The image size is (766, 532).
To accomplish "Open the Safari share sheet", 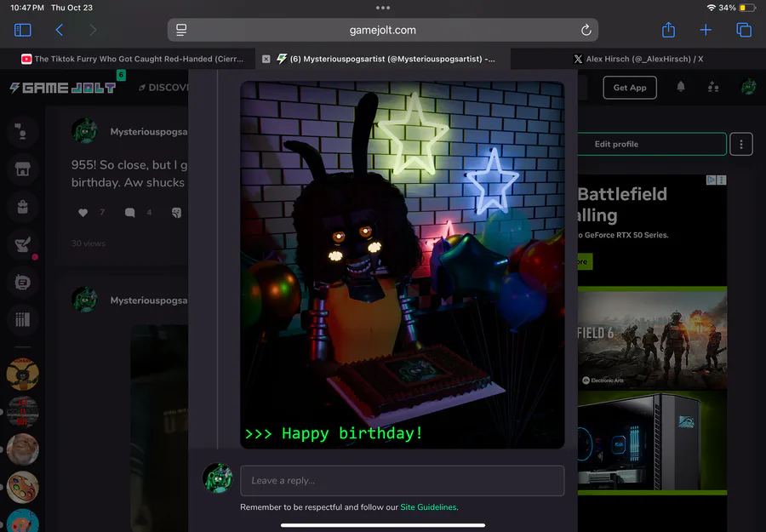I will coord(668,30).
